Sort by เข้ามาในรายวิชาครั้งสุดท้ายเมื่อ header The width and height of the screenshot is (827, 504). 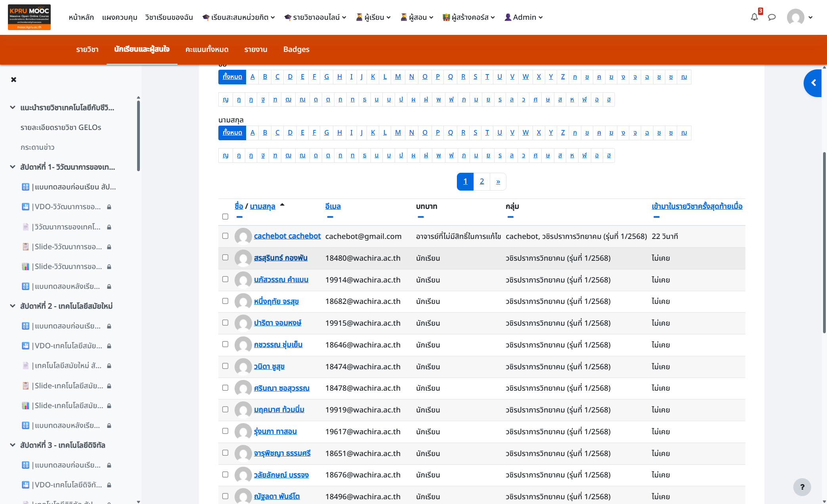(697, 206)
